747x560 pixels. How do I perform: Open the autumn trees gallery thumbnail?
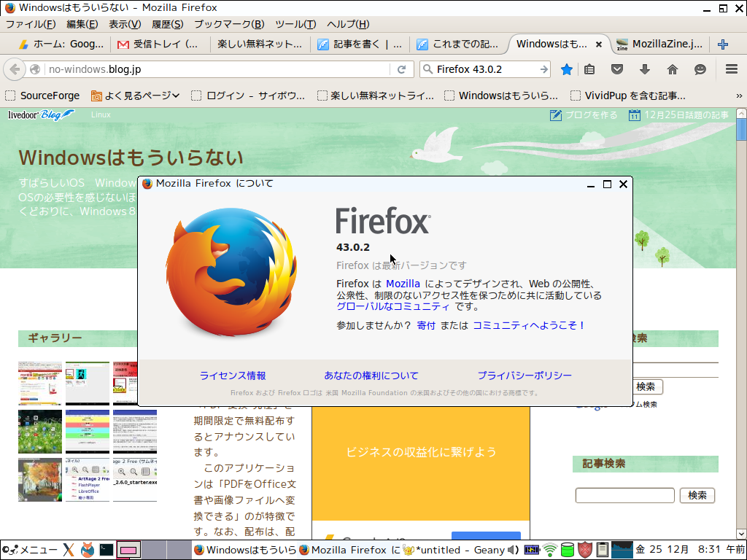(40, 480)
